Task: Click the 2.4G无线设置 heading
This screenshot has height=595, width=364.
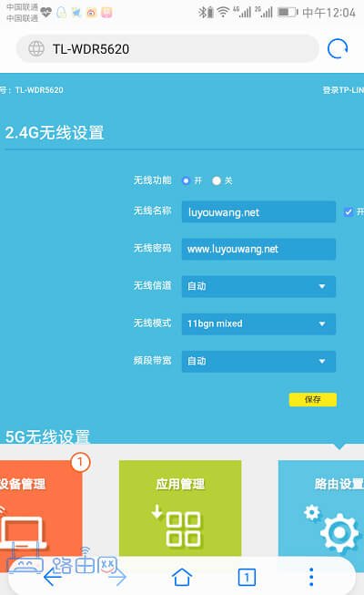Action: [x=55, y=133]
